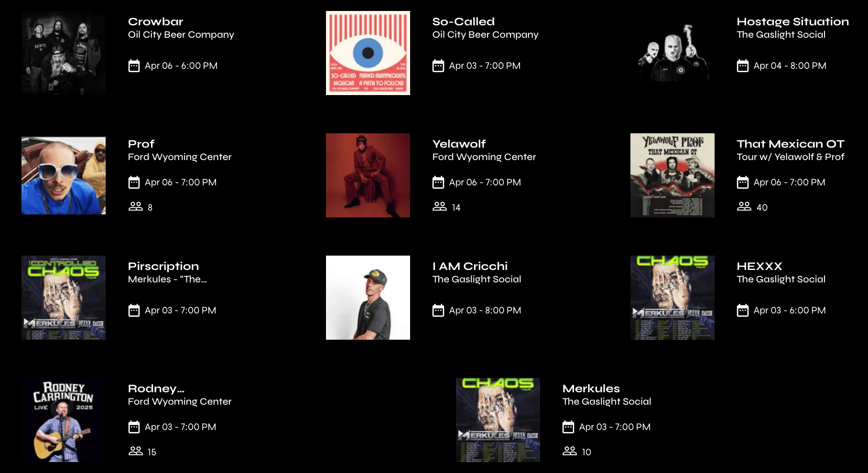Click the attendees icon under Yelawolf event
Image resolution: width=868 pixels, height=473 pixels.
pos(440,206)
